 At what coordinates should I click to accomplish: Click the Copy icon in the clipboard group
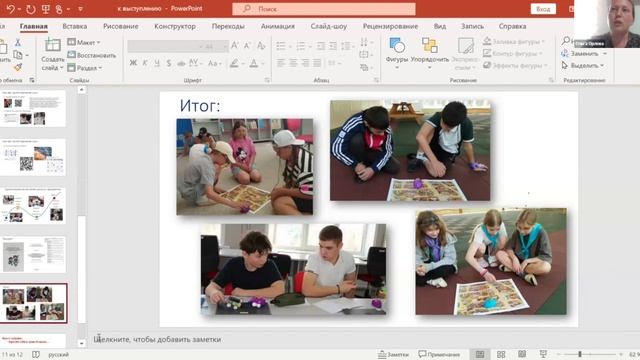pyautogui.click(x=18, y=54)
